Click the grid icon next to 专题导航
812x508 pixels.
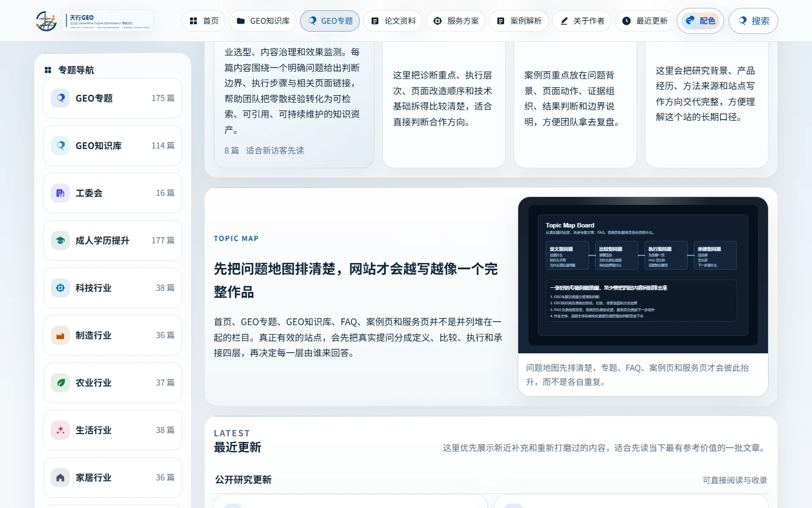pos(48,70)
